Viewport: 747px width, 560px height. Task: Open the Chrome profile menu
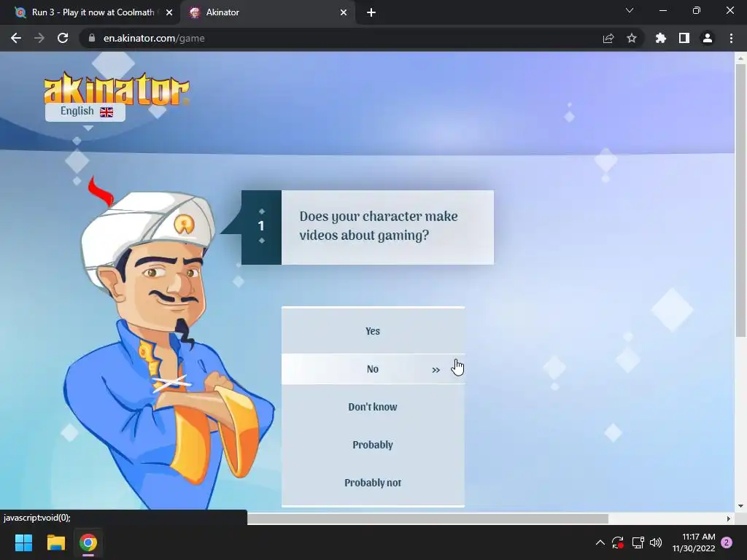tap(708, 38)
